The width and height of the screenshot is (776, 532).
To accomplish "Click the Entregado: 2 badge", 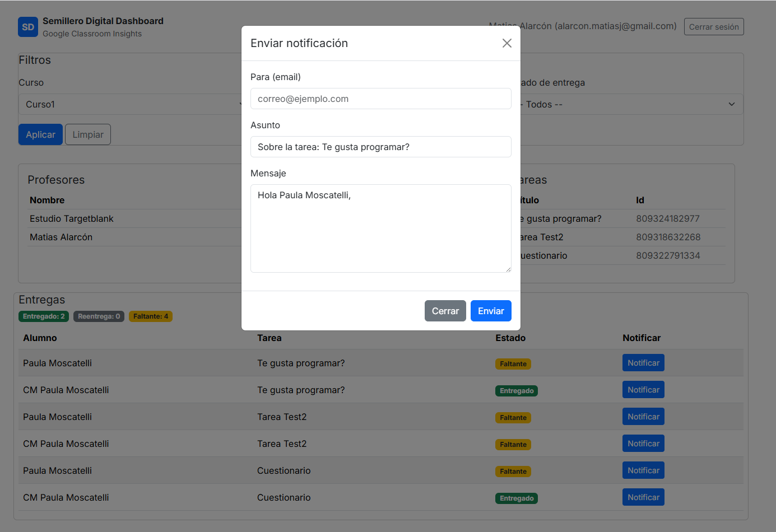I will click(44, 316).
